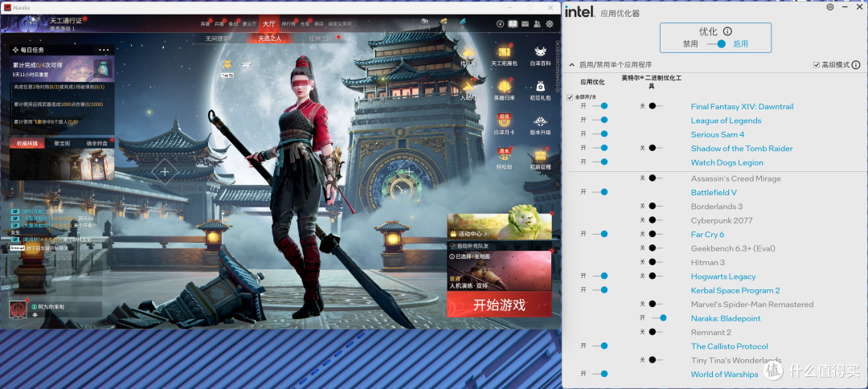Screen dimensions: 868x389
Task: Select 祈福祥瑞 tab
Action: pos(27,143)
